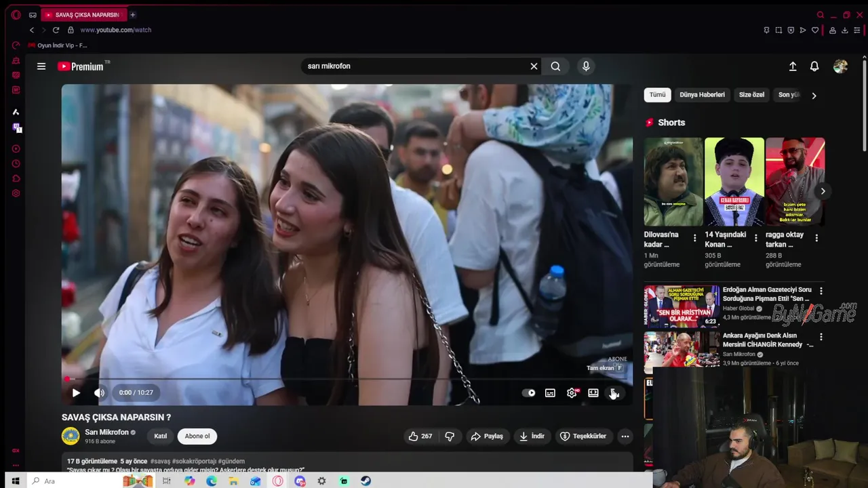Toggle Opera ad blocker shield
Image resolution: width=868 pixels, height=488 pixels.
791,30
